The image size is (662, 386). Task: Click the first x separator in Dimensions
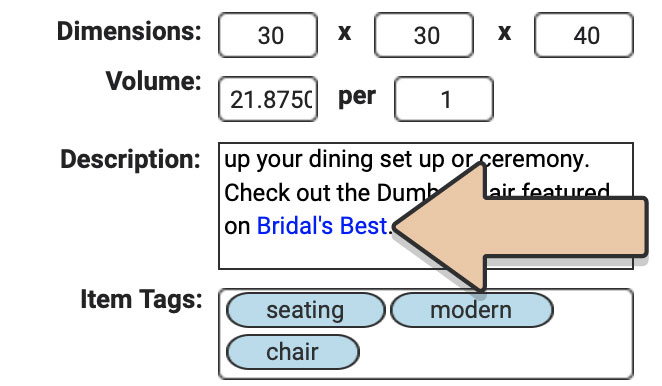point(345,33)
